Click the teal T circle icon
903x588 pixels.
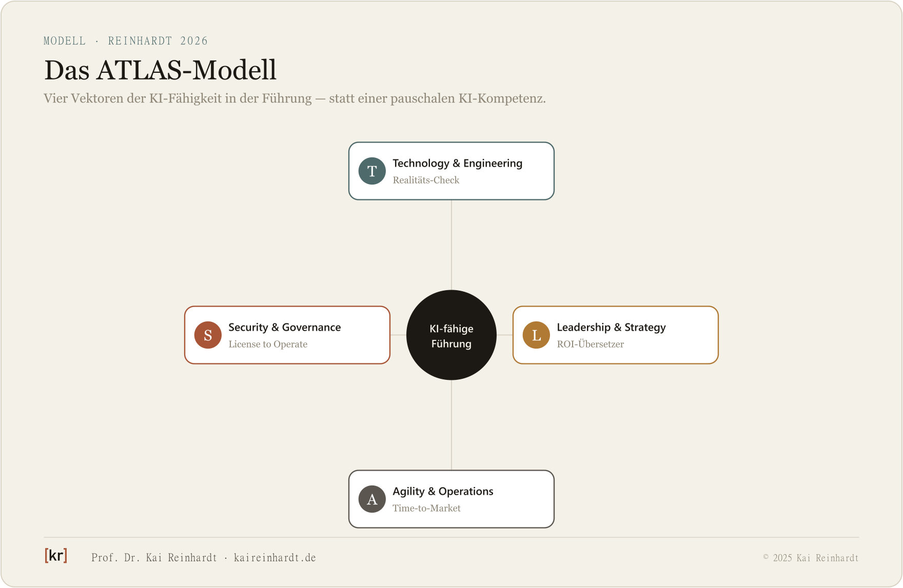click(x=372, y=171)
